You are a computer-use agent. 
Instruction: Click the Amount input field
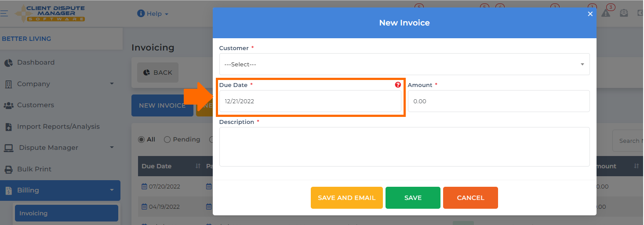click(499, 101)
